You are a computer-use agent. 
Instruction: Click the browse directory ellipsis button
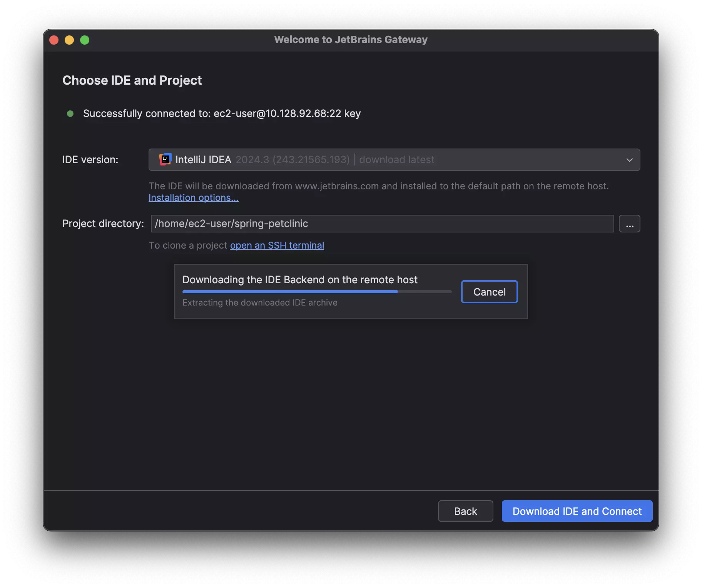(629, 224)
